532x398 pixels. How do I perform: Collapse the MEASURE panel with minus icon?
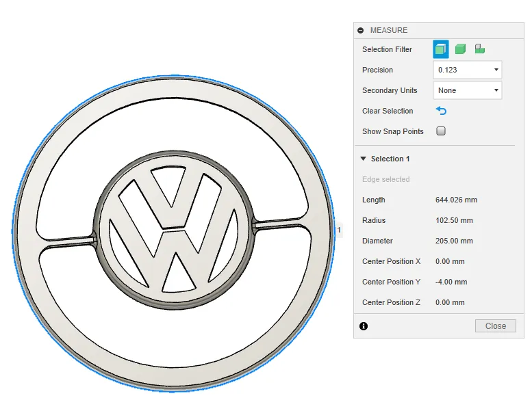click(361, 30)
